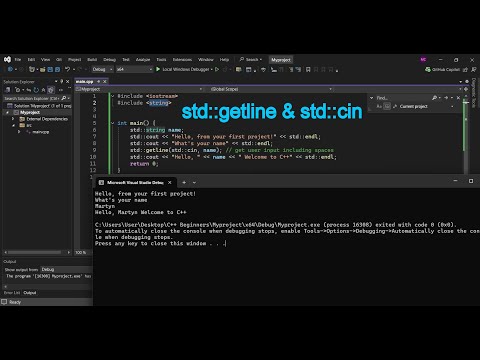Select Solution 'Myproject' node

39,106
